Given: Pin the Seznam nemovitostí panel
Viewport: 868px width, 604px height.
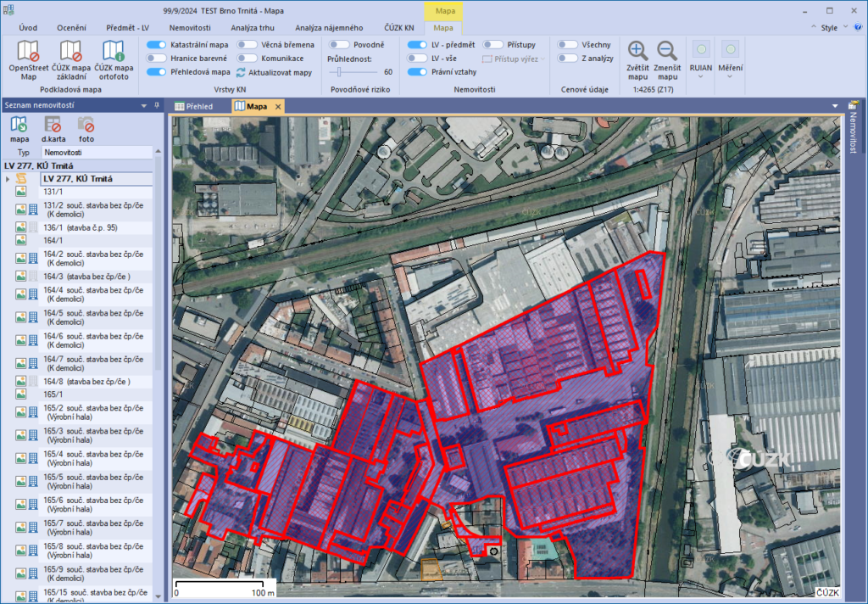Looking at the screenshot, I should [157, 105].
